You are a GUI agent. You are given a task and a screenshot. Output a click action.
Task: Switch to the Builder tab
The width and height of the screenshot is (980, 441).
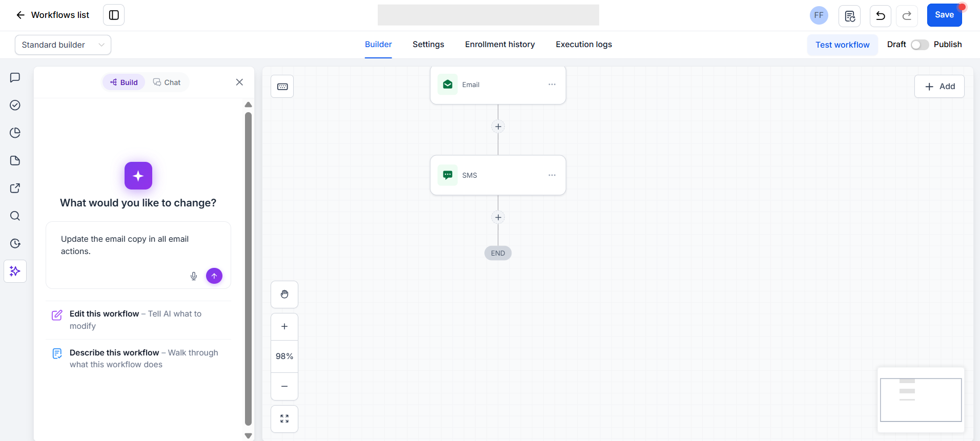pos(378,45)
